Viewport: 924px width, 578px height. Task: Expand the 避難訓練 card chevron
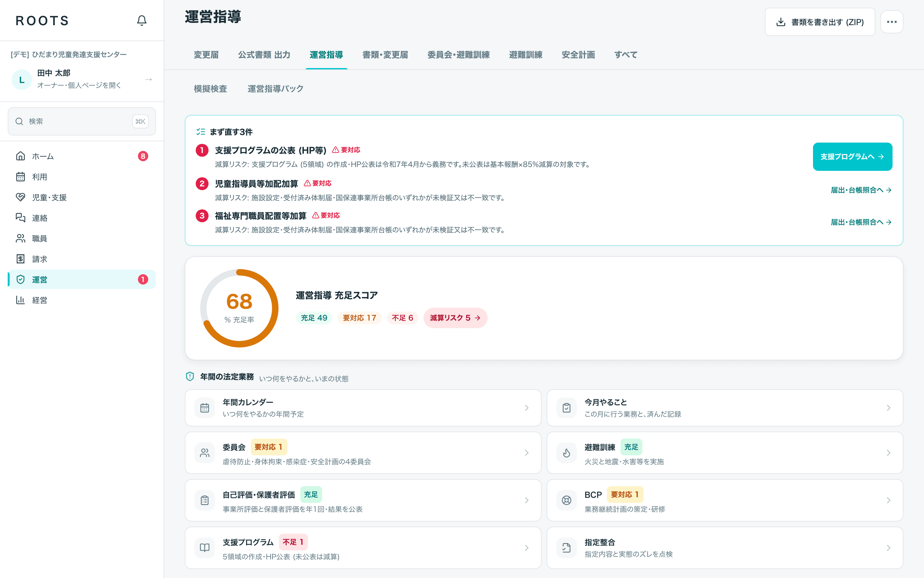point(888,453)
